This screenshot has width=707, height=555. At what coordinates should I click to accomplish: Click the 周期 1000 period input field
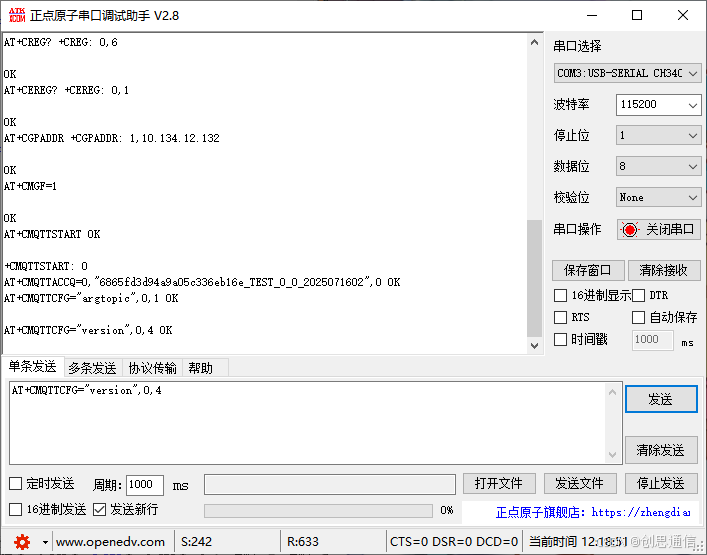pyautogui.click(x=144, y=485)
